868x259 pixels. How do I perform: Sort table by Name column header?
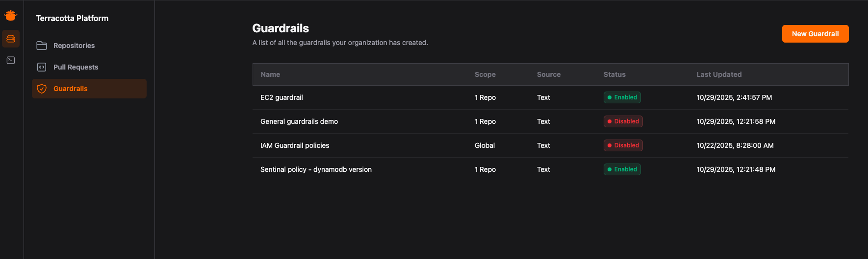pyautogui.click(x=270, y=74)
